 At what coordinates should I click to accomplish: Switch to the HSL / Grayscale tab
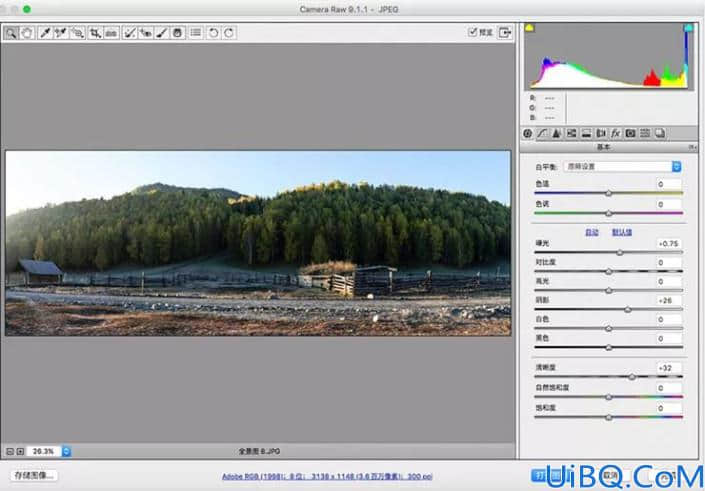571,134
